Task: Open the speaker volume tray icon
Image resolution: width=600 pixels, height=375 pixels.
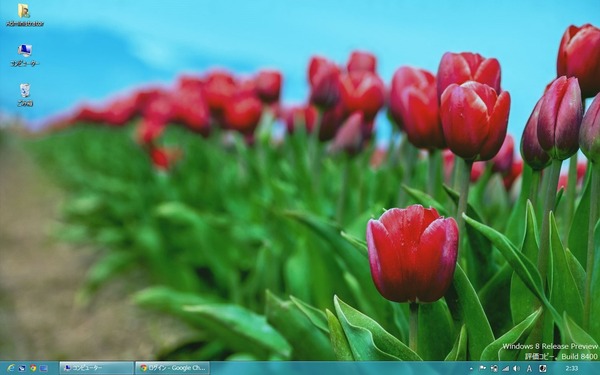Action: pyautogui.click(x=516, y=368)
